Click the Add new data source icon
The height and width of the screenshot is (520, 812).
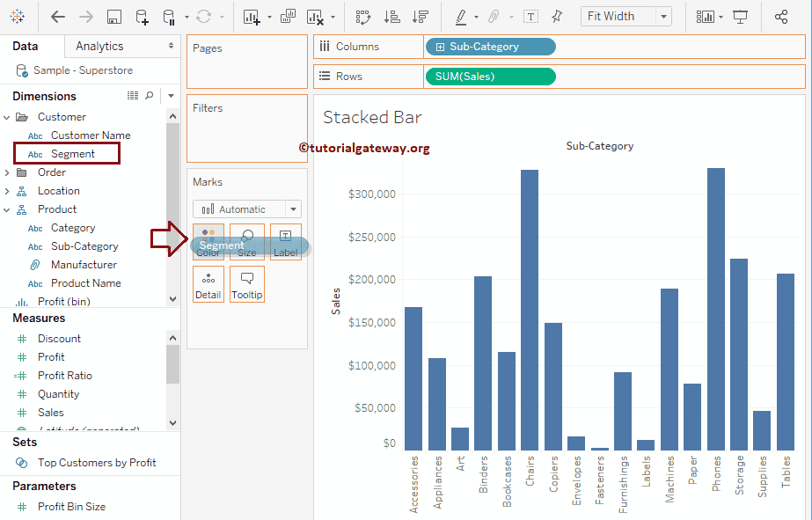[142, 17]
